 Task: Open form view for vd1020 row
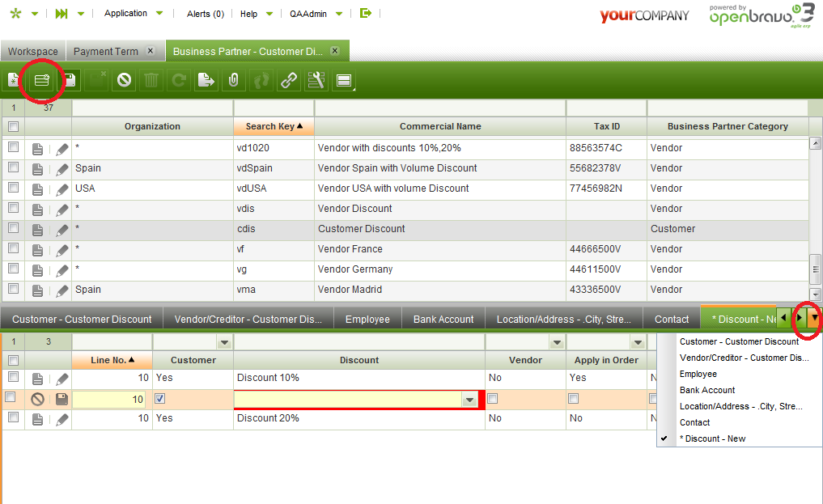[x=38, y=149]
